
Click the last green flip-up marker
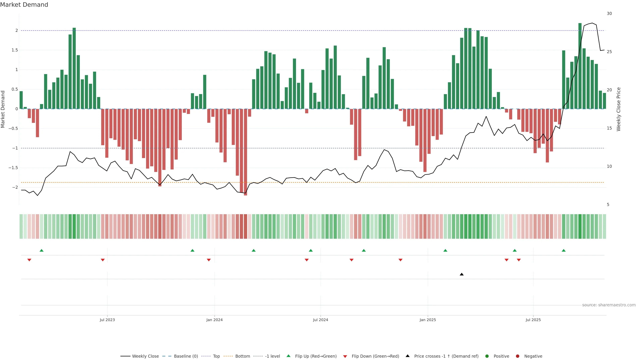click(x=563, y=250)
